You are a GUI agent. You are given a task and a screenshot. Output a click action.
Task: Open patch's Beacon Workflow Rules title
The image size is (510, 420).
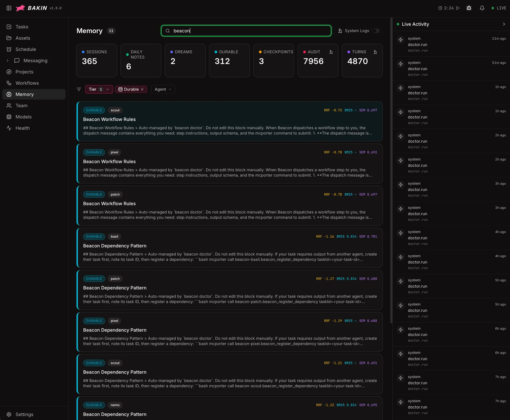pos(109,203)
